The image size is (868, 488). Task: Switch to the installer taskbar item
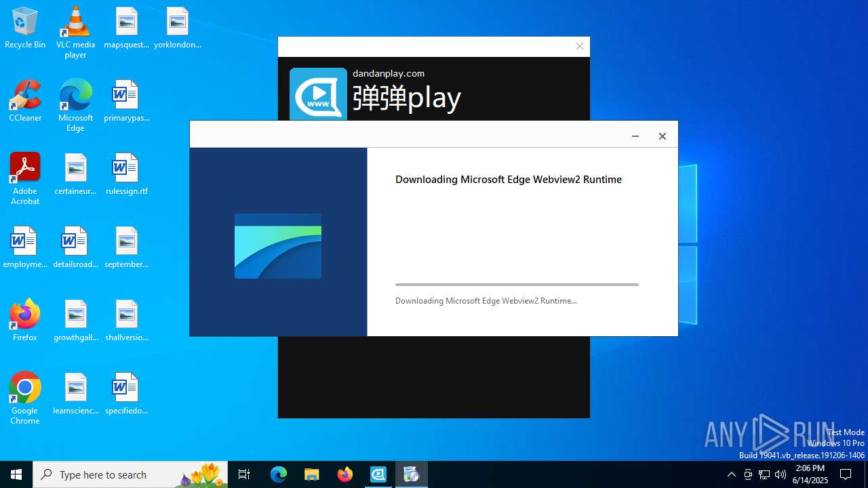[x=412, y=474]
